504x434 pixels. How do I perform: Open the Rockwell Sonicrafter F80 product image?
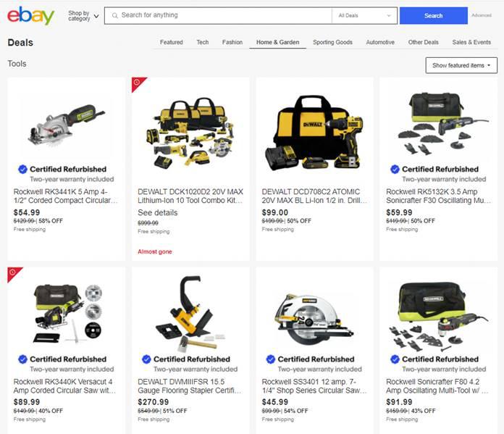(438, 316)
